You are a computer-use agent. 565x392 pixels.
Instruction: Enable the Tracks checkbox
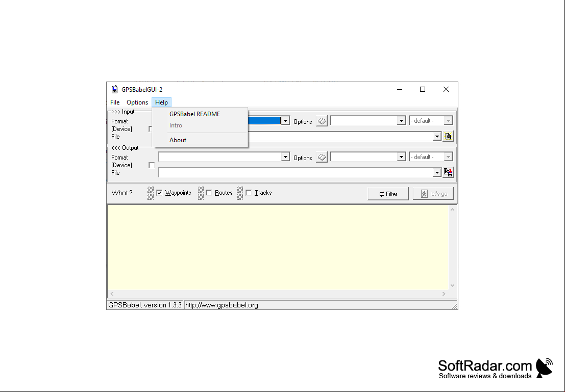249,193
